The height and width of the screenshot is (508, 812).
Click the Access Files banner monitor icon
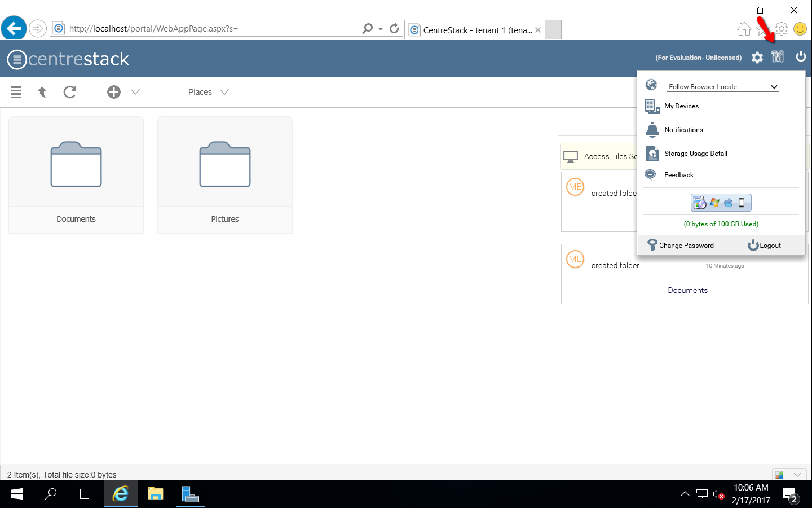tap(571, 157)
